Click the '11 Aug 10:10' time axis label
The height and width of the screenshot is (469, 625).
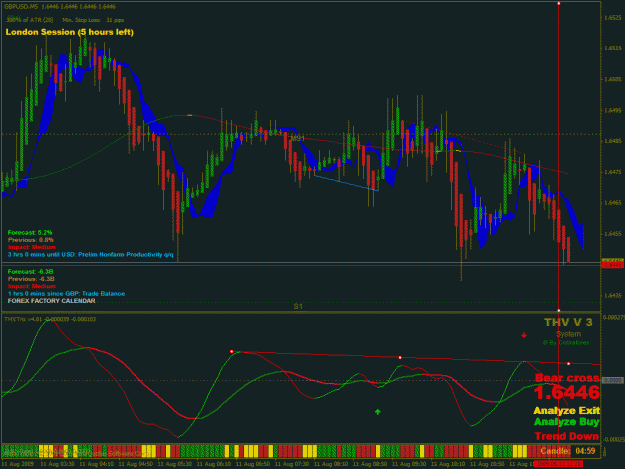448,464
